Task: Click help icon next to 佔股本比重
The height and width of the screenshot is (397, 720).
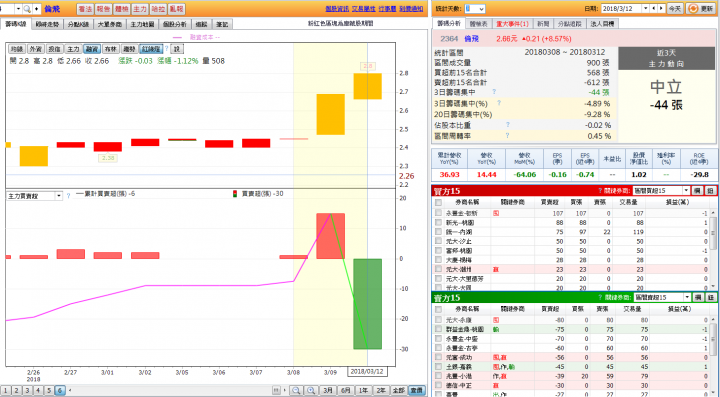Action: point(508,124)
